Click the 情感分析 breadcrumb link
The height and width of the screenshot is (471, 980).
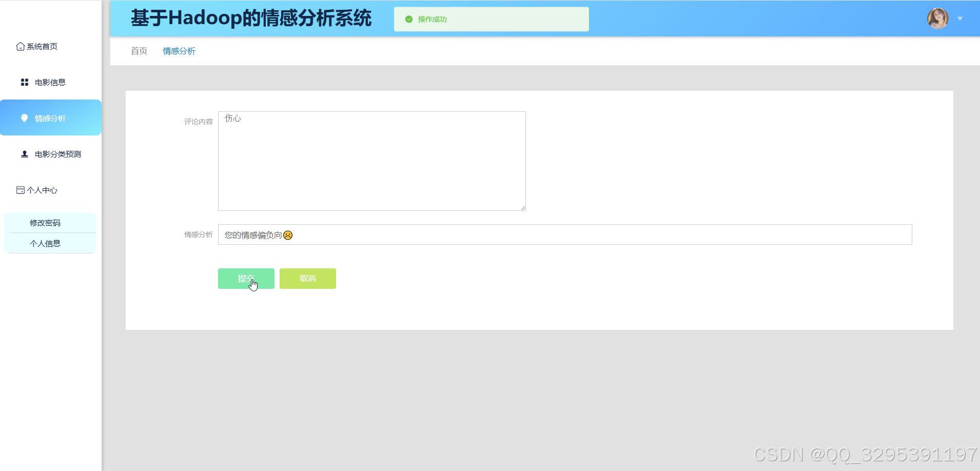[179, 51]
